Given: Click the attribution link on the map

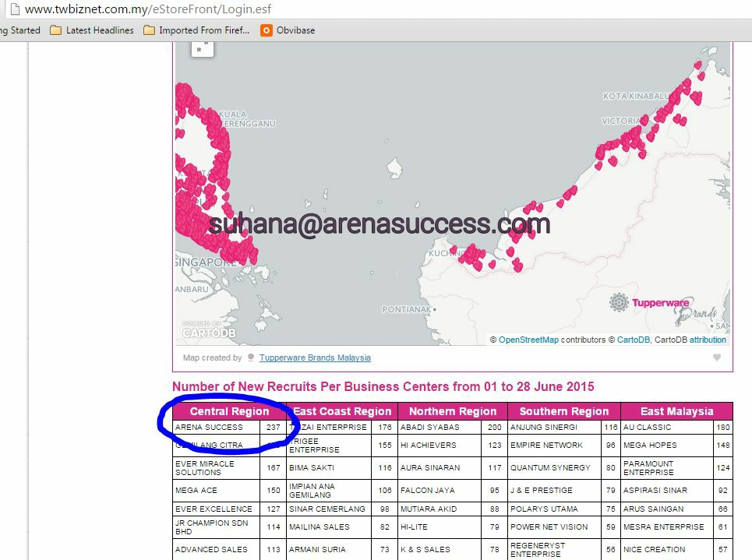Looking at the screenshot, I should pos(708,340).
